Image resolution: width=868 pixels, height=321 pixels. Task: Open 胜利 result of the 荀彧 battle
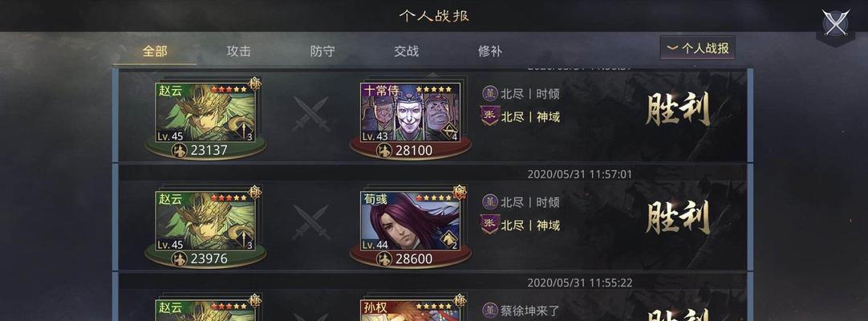coord(678,217)
